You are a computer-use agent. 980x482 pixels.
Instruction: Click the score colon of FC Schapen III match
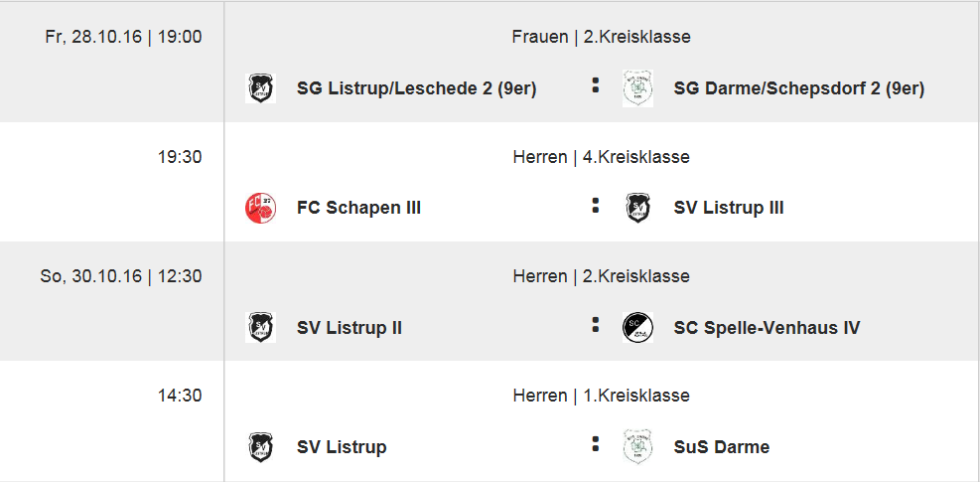point(596,206)
